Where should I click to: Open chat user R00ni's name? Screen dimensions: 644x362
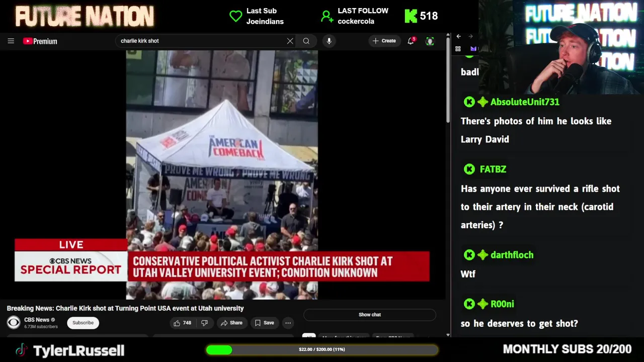click(x=502, y=304)
